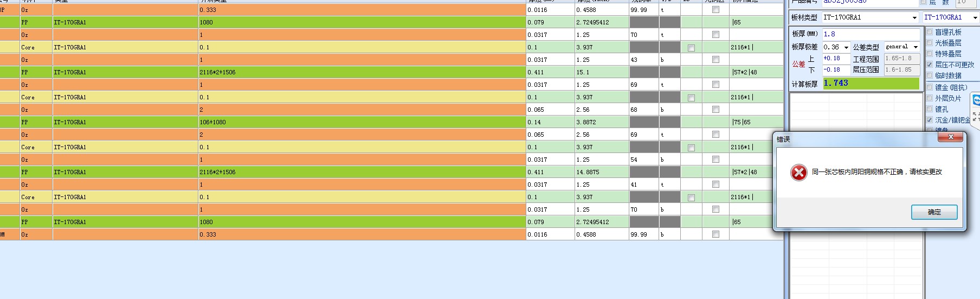This screenshot has height=299, width=980.
Task: Confirm the error with the 确定 button
Action: 934,212
